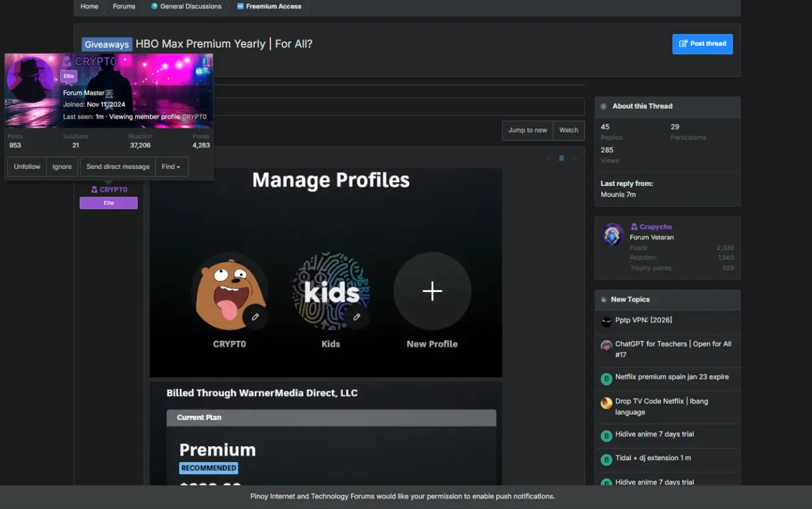Viewport: 812px width, 509px height.
Task: Click the RECOMMENDED label under Premium
Action: click(209, 468)
